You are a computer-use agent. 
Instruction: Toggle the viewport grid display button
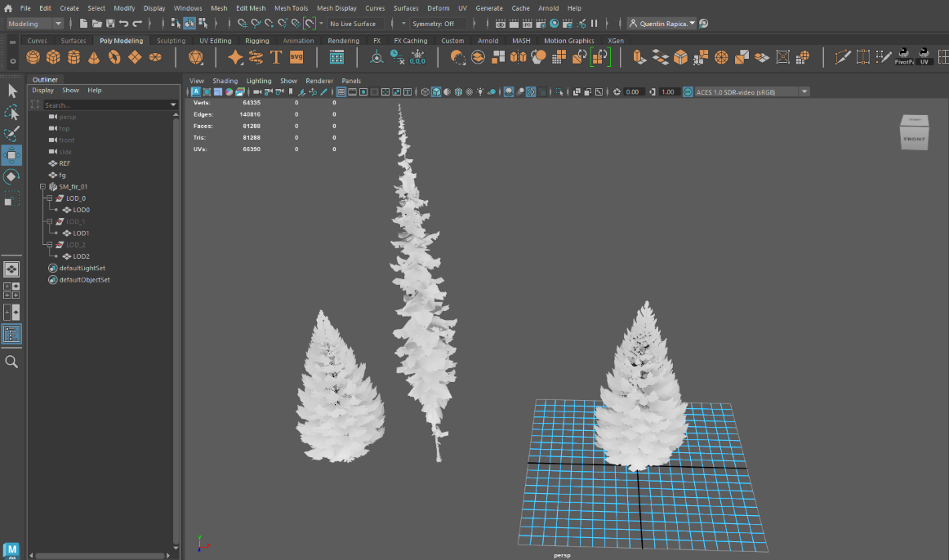(341, 92)
